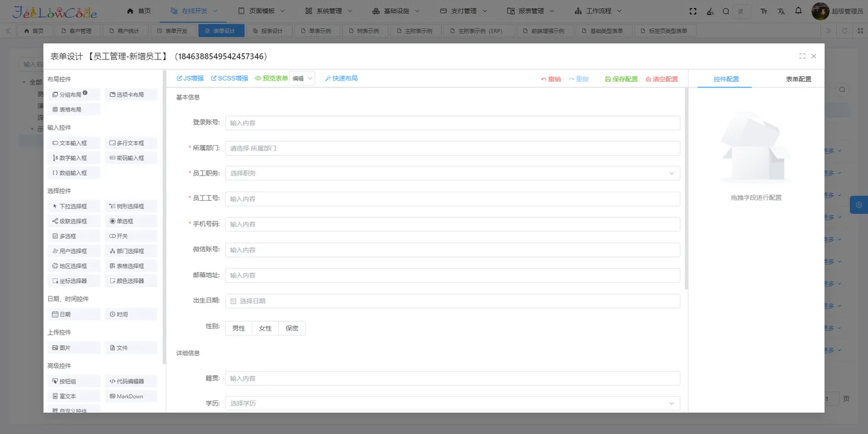The image size is (868, 434).
Task: Click the notification bell icon
Action: pyautogui.click(x=799, y=11)
